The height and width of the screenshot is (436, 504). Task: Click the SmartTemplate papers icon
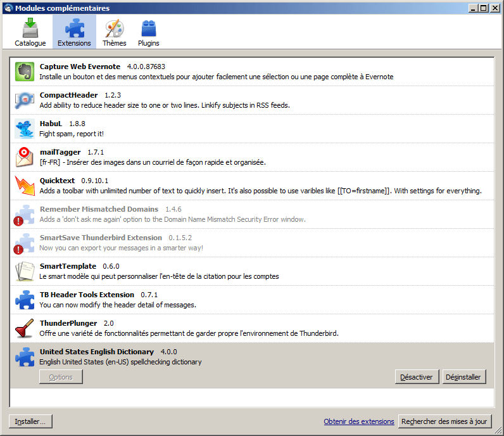pos(25,271)
